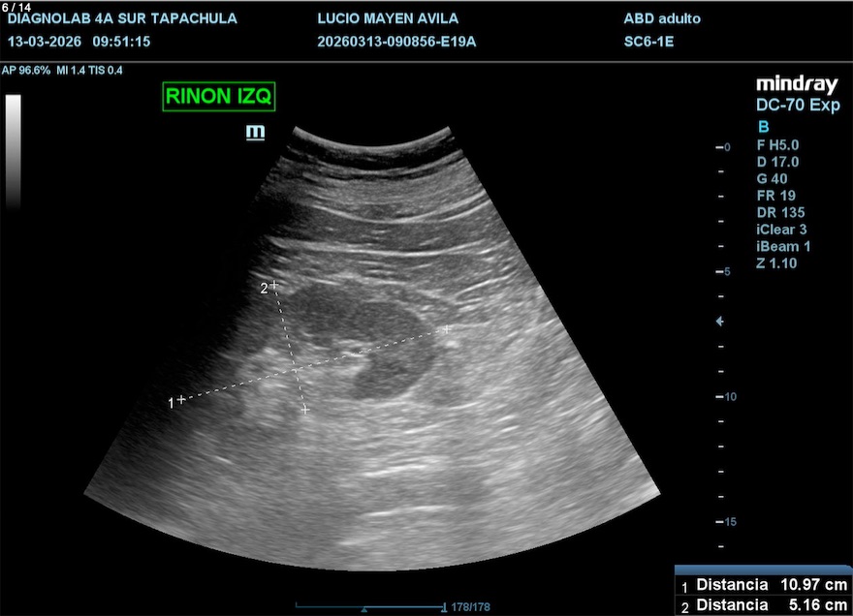Image resolution: width=853 pixels, height=616 pixels.
Task: Select the Distancia 5.16 cm result row
Action: tap(763, 606)
